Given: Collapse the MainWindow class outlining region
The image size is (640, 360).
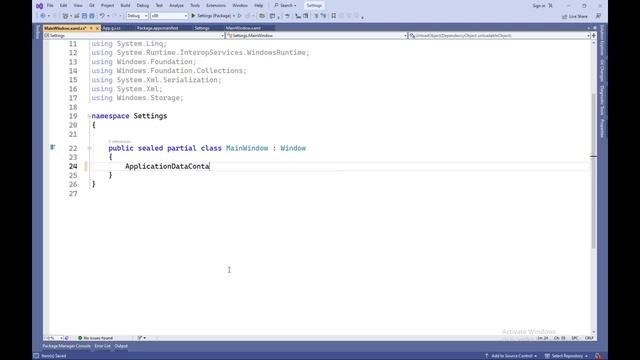Looking at the screenshot, I should point(89,148).
